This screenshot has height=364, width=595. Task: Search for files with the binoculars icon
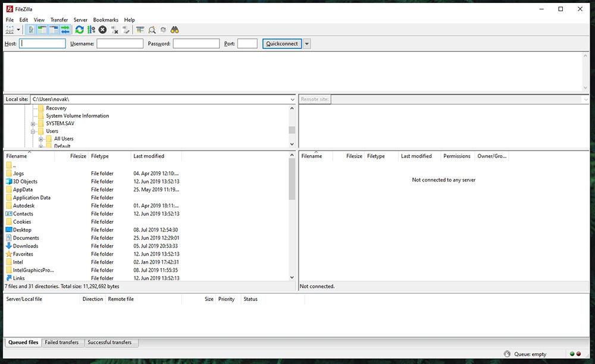pos(174,30)
